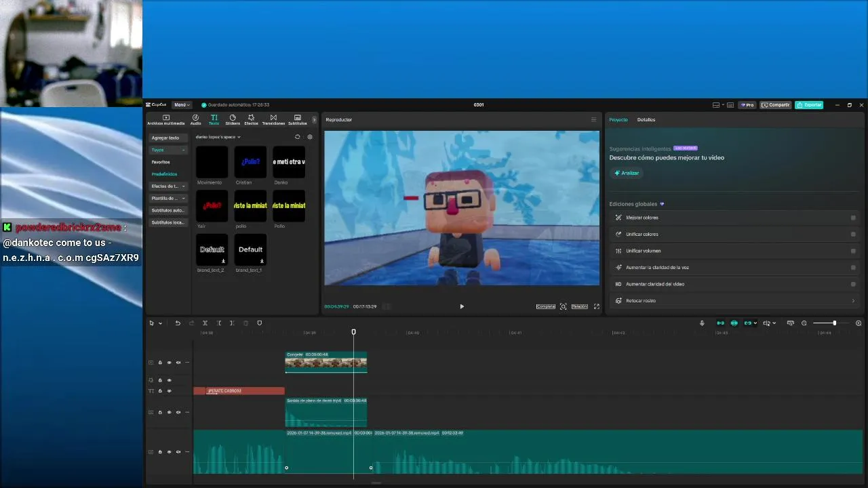The width and height of the screenshot is (868, 488).
Task: Click the marker shield icon
Action: click(259, 323)
